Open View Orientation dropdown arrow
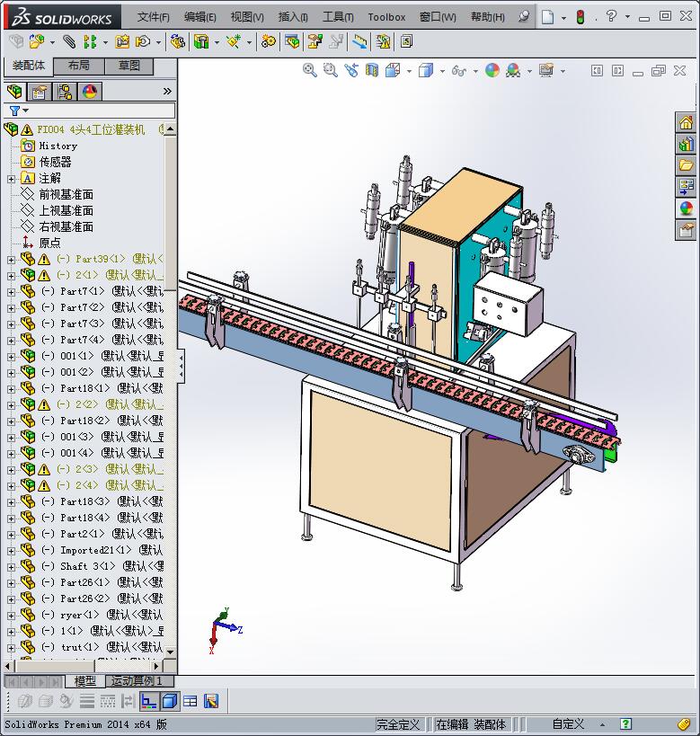The height and width of the screenshot is (736, 700). point(409,71)
